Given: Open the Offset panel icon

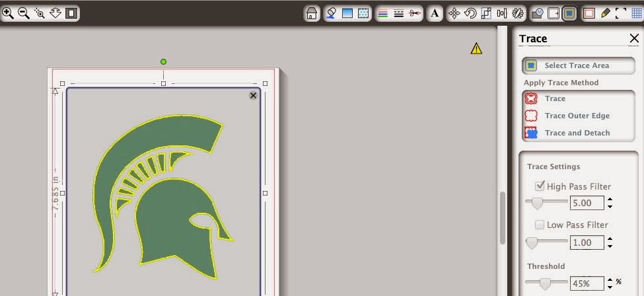Looking at the screenshot, I should coord(554,13).
